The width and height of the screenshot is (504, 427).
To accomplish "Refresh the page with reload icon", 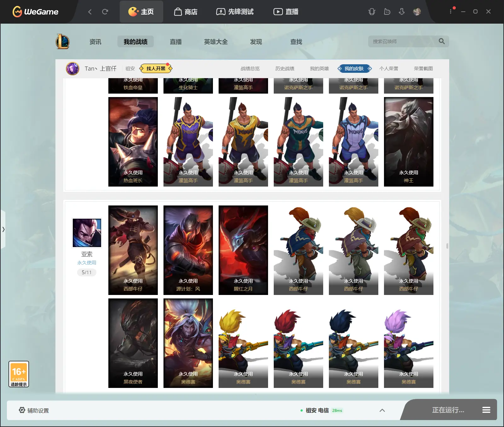I will (x=105, y=12).
